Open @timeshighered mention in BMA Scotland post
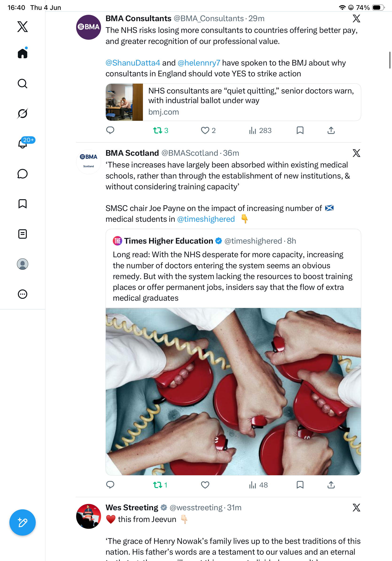The height and width of the screenshot is (561, 392). click(206, 219)
